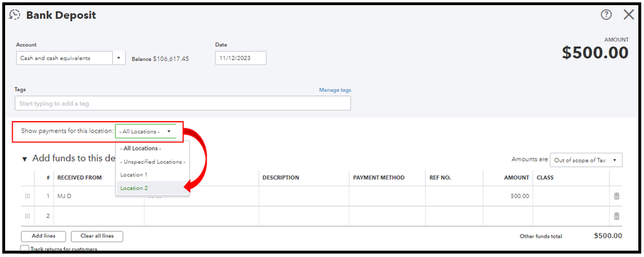This screenshot has height=257, width=644.
Task: Click the RECEIVED FROM column header
Action: tap(79, 178)
